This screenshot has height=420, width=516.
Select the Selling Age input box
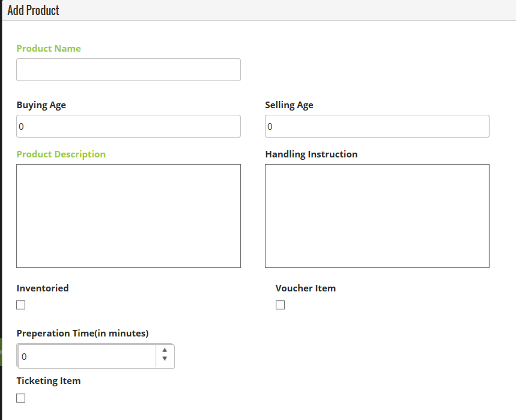tap(377, 126)
